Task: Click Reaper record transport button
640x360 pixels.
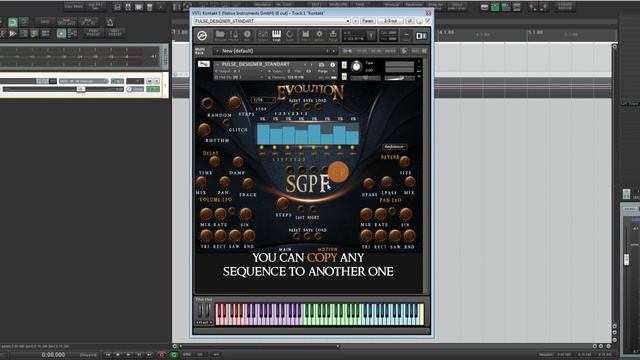Action: [x=162, y=355]
